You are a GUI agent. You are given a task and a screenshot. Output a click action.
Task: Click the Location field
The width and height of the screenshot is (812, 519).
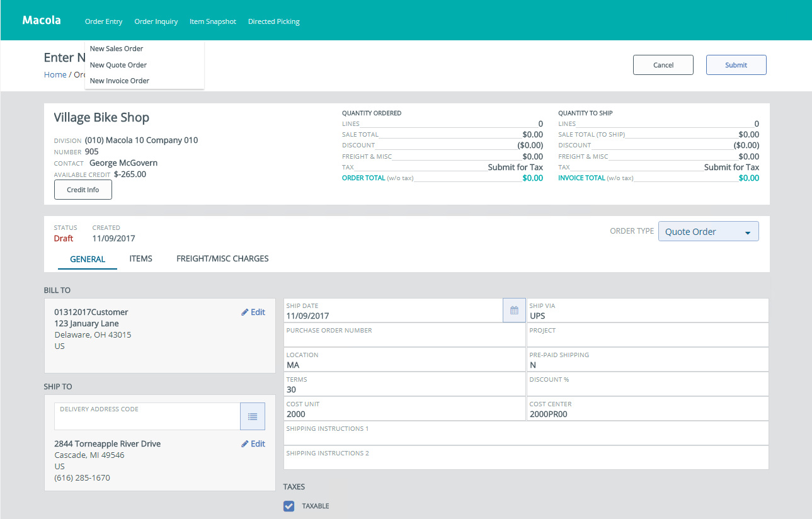pyautogui.click(x=404, y=360)
